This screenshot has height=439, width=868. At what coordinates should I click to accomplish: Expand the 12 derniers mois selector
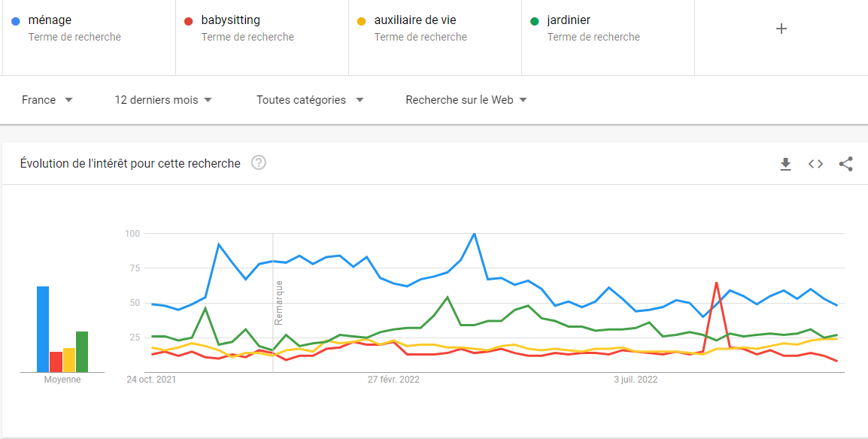coord(163,100)
